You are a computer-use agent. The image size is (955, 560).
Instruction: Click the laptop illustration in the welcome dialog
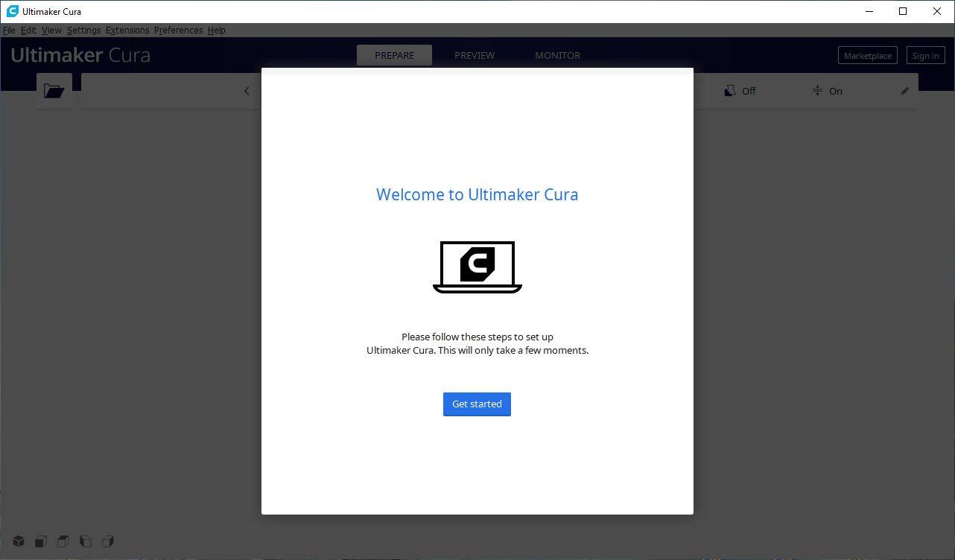point(477,267)
